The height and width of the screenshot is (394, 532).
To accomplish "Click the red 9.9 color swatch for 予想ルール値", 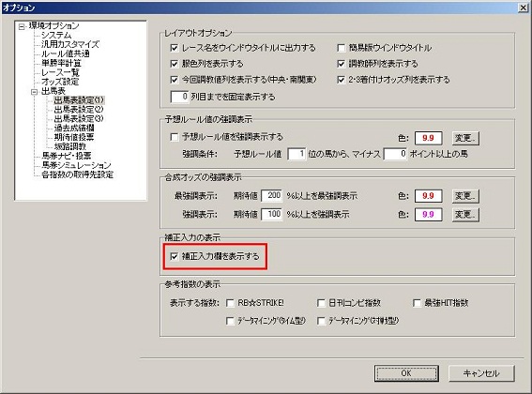I will [428, 138].
